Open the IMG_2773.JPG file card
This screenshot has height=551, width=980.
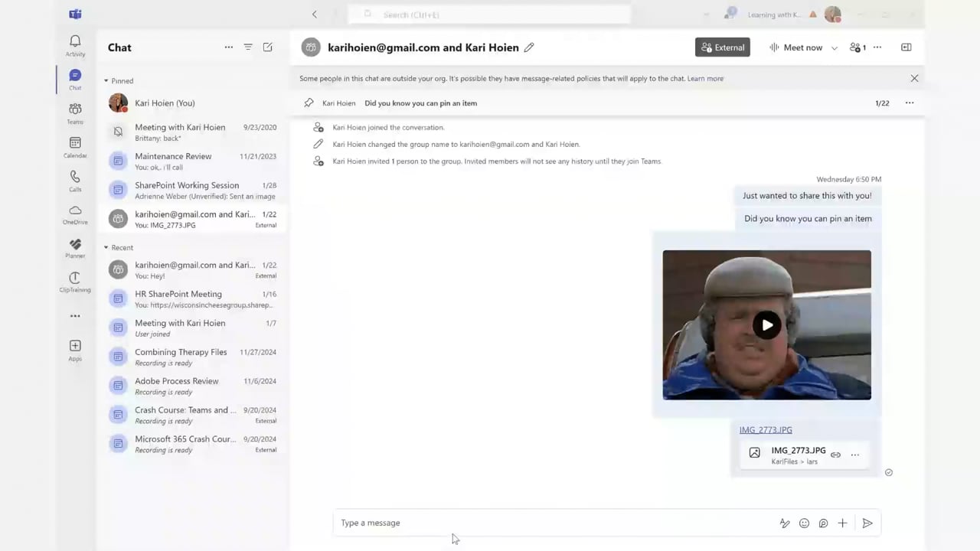(x=804, y=455)
